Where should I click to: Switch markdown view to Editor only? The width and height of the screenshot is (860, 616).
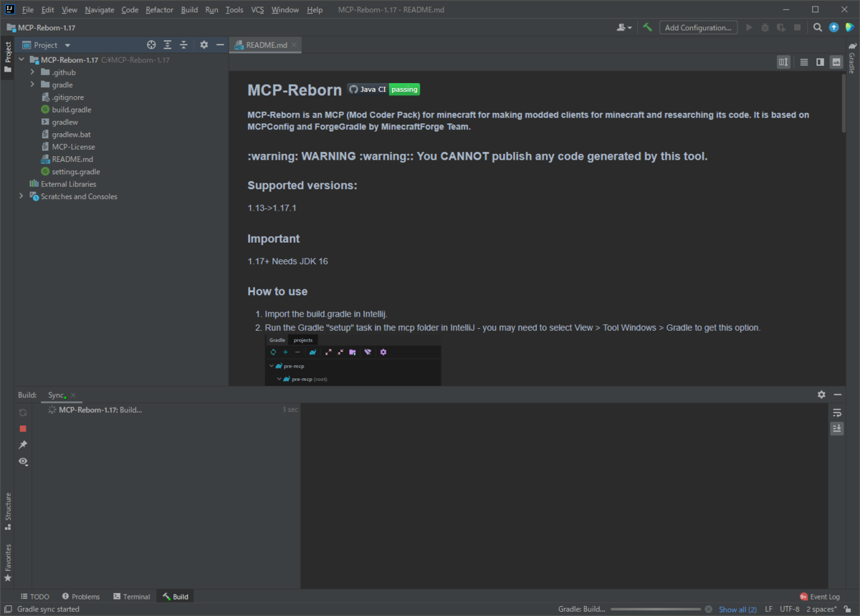tap(803, 62)
